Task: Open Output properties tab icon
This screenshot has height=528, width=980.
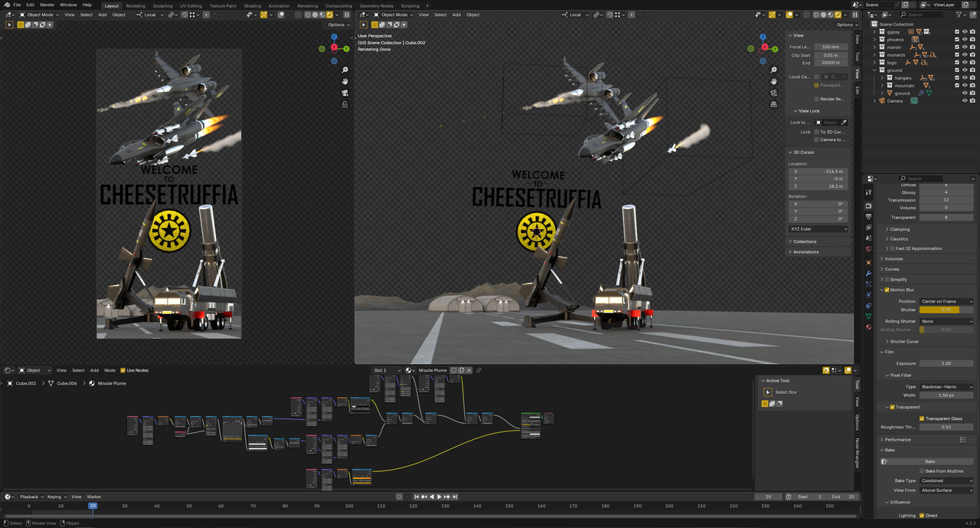Action: click(868, 217)
